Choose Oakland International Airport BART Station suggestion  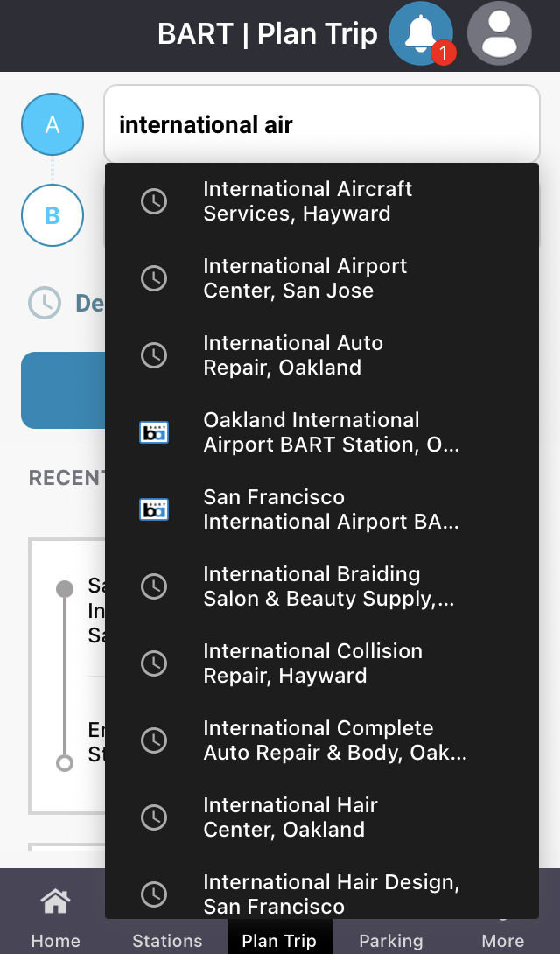pyautogui.click(x=322, y=432)
